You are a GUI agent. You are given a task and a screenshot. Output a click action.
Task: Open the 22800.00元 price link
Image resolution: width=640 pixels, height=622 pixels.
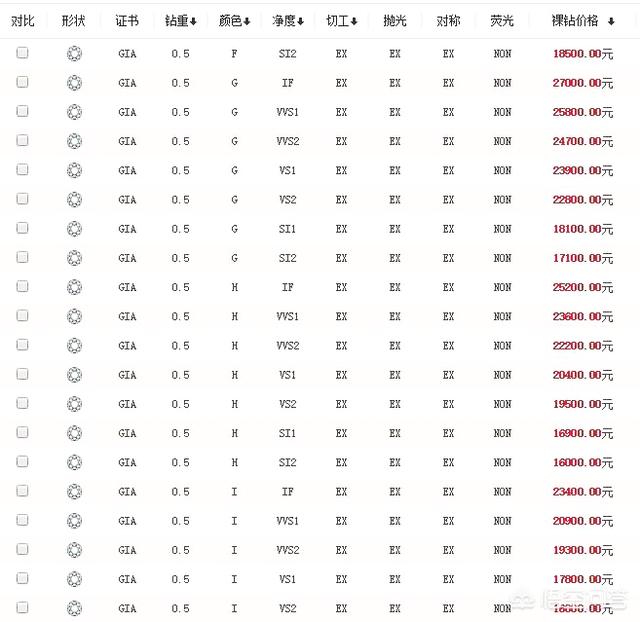pyautogui.click(x=582, y=200)
